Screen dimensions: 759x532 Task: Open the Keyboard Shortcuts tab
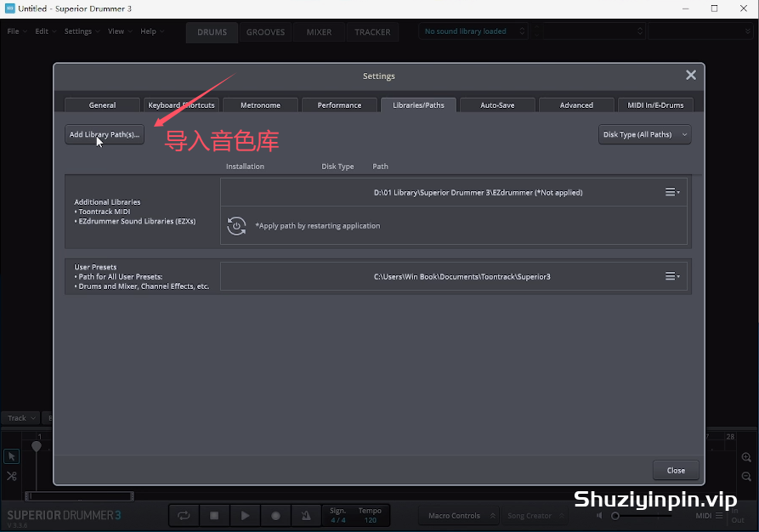(x=181, y=105)
